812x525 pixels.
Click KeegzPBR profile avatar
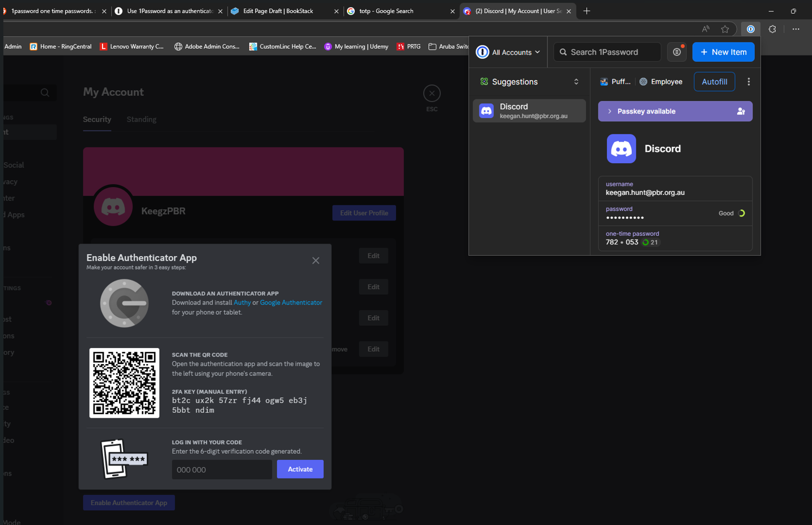tap(113, 206)
